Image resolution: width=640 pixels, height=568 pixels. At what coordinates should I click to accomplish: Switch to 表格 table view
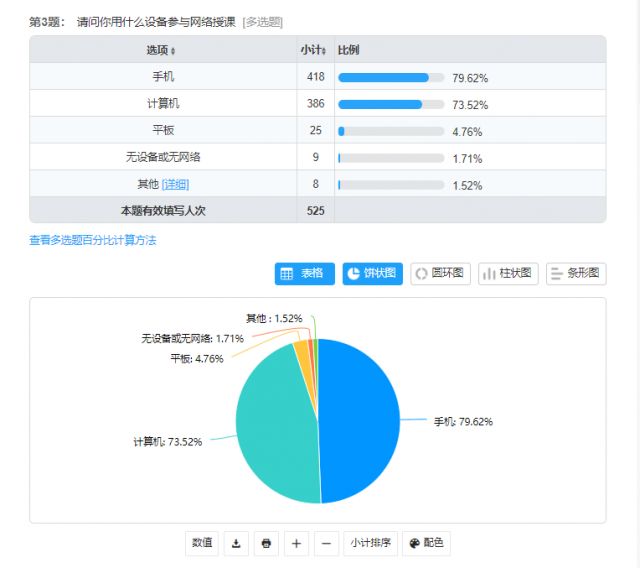[x=304, y=274]
